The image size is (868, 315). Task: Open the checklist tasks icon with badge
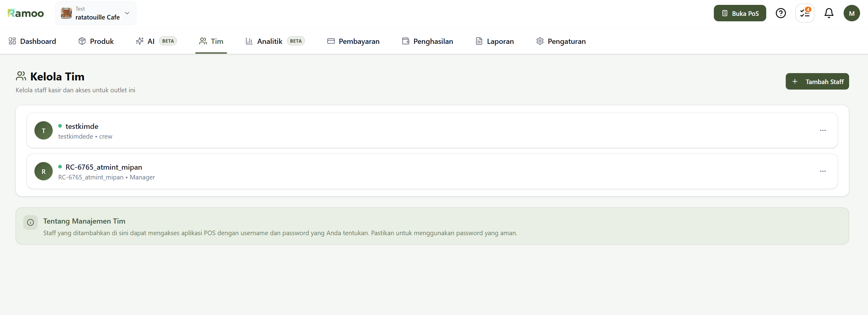pos(805,13)
